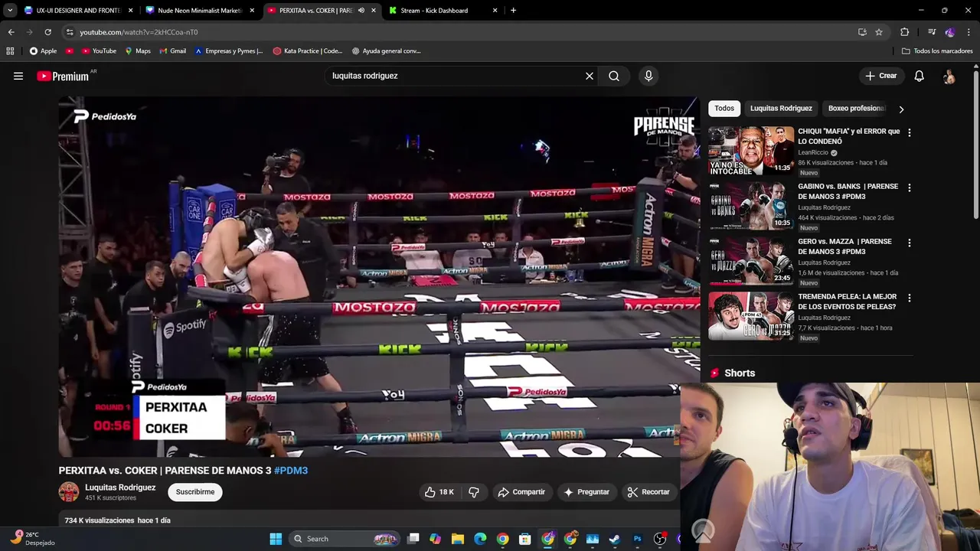Image resolution: width=980 pixels, height=551 pixels.
Task: Open the Chrome apps grid in bookmarks bar
Action: tap(10, 51)
